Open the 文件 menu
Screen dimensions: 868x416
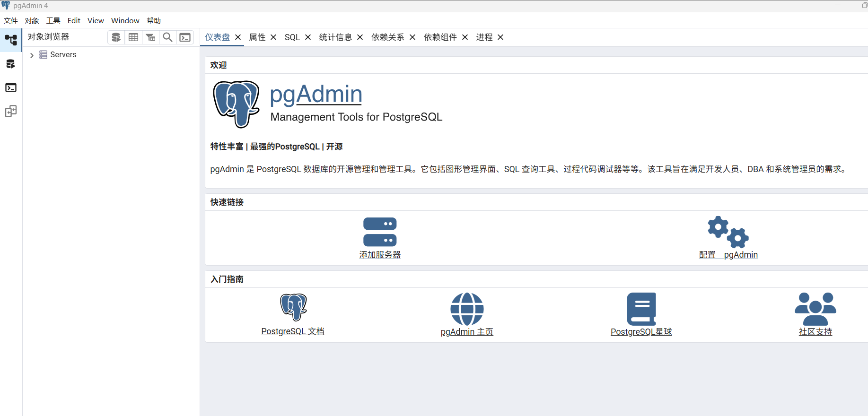click(10, 21)
